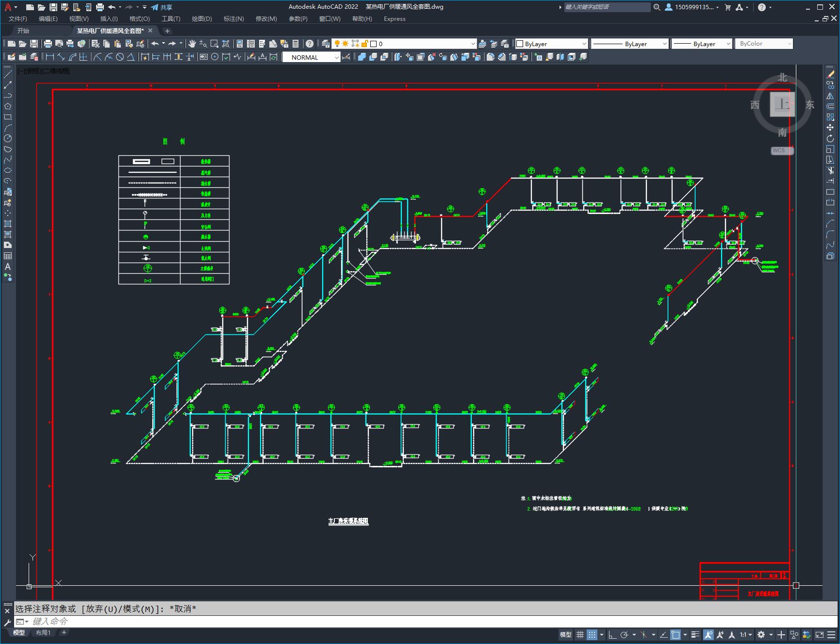Image resolution: width=840 pixels, height=644 pixels.
Task: Select the Angular dimension tool
Action: click(x=131, y=57)
